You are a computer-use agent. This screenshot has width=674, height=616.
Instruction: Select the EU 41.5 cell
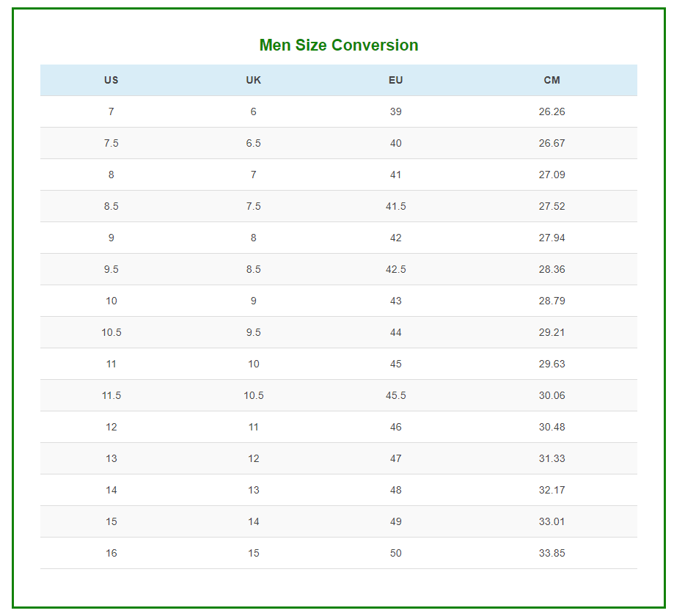(x=396, y=206)
